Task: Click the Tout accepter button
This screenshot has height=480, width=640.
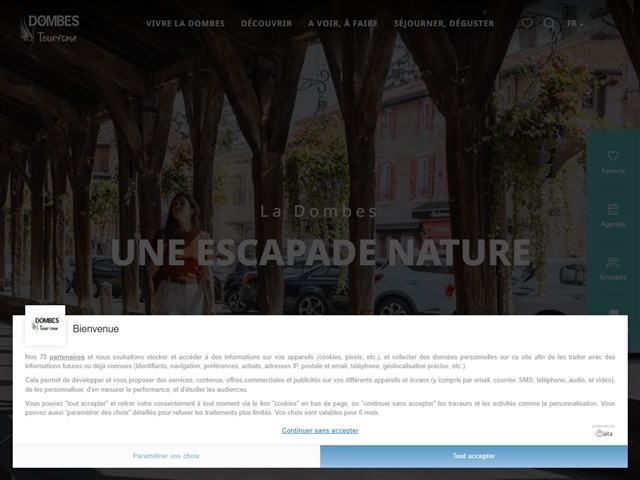Action: point(474,456)
